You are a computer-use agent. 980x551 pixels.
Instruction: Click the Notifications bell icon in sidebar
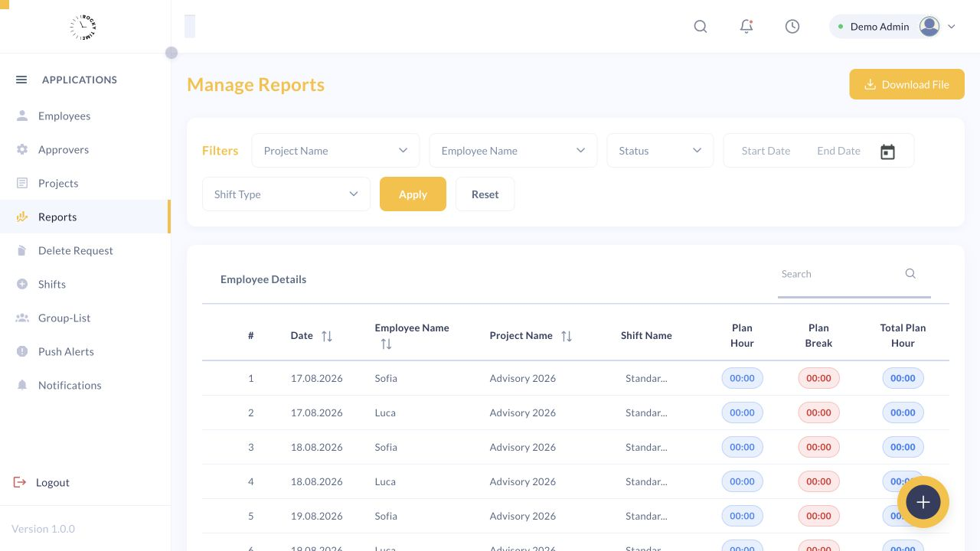(x=22, y=385)
